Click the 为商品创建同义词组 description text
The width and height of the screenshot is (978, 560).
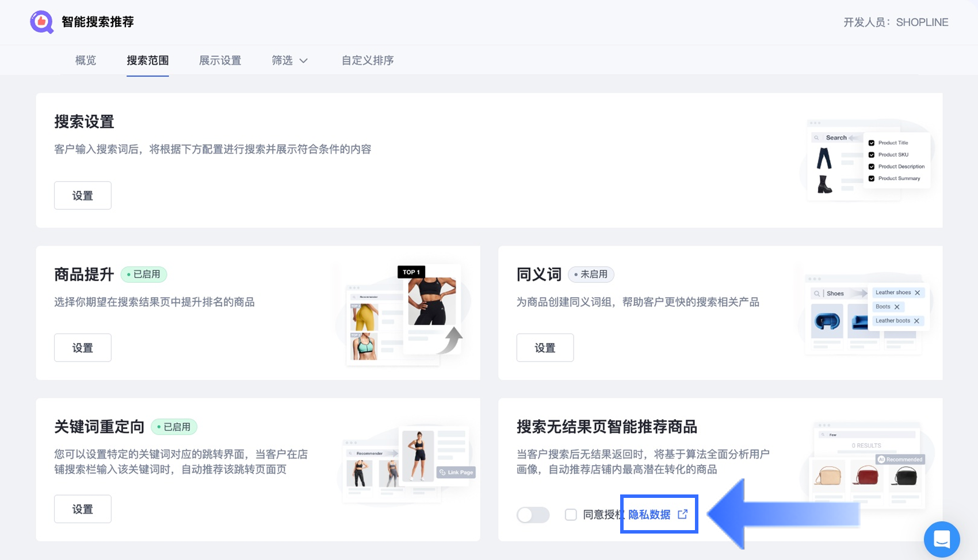pyautogui.click(x=638, y=302)
